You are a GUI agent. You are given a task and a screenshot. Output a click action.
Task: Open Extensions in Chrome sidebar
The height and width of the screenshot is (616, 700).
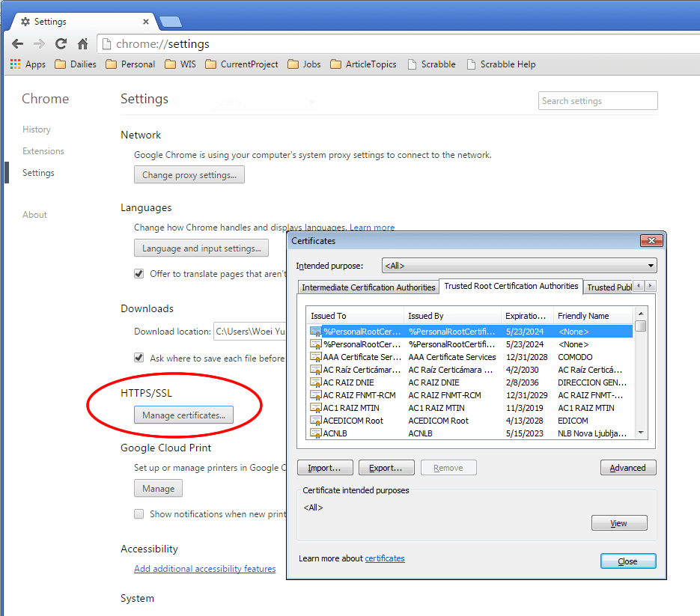(x=43, y=151)
